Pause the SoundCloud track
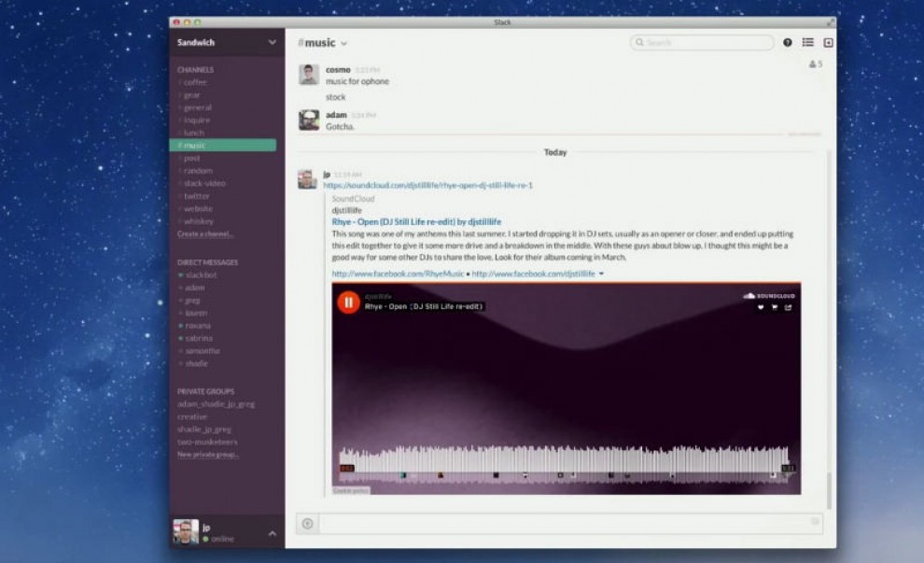 (x=348, y=303)
